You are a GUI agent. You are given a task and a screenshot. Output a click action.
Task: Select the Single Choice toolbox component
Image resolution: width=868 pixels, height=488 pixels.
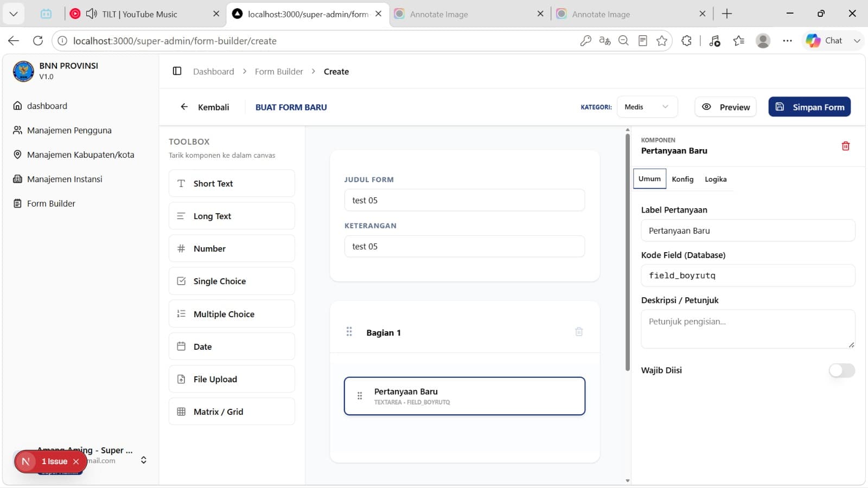(232, 281)
